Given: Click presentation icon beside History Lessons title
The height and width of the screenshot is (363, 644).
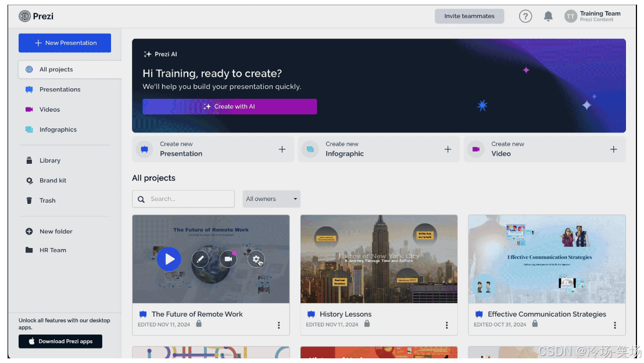Looking at the screenshot, I should click(311, 314).
